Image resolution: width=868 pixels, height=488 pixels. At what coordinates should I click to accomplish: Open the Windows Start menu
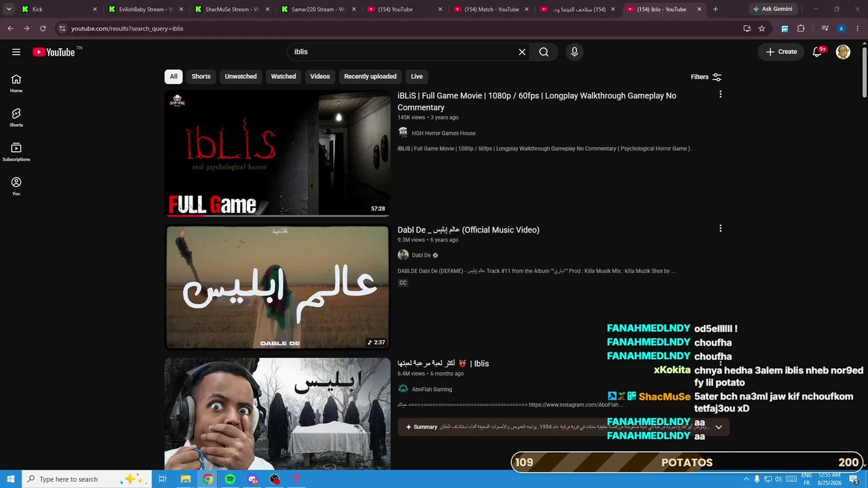point(10,479)
